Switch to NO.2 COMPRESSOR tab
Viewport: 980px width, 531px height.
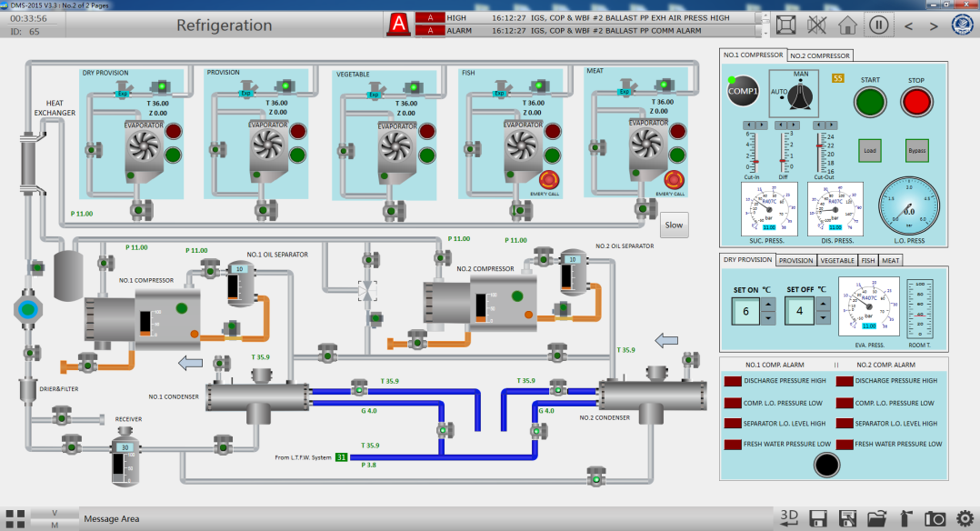(x=819, y=55)
